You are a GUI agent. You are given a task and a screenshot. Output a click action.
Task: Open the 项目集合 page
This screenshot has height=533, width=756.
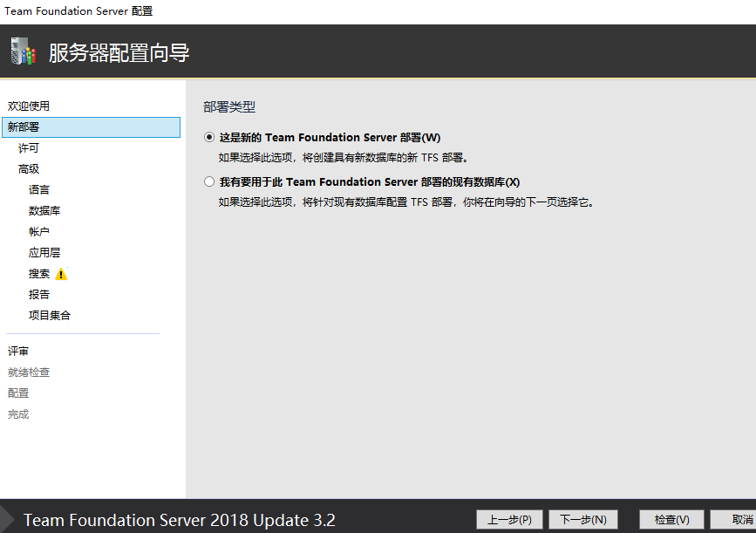click(50, 316)
